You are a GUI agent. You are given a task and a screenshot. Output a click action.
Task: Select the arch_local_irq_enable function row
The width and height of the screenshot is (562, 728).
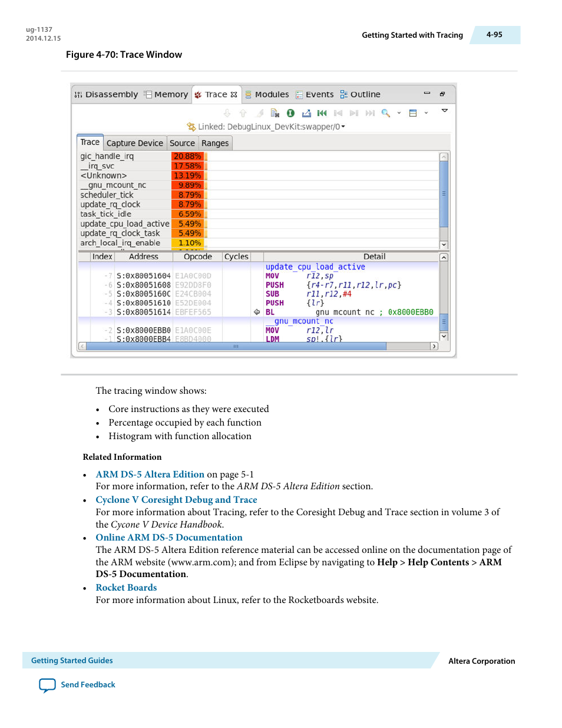(x=259, y=243)
